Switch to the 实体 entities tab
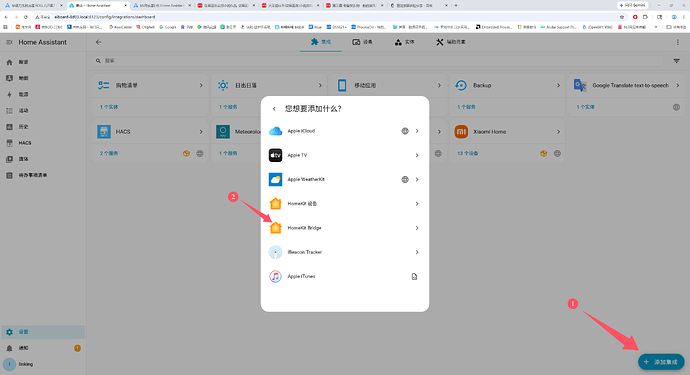This screenshot has height=375, width=690. pyautogui.click(x=404, y=42)
